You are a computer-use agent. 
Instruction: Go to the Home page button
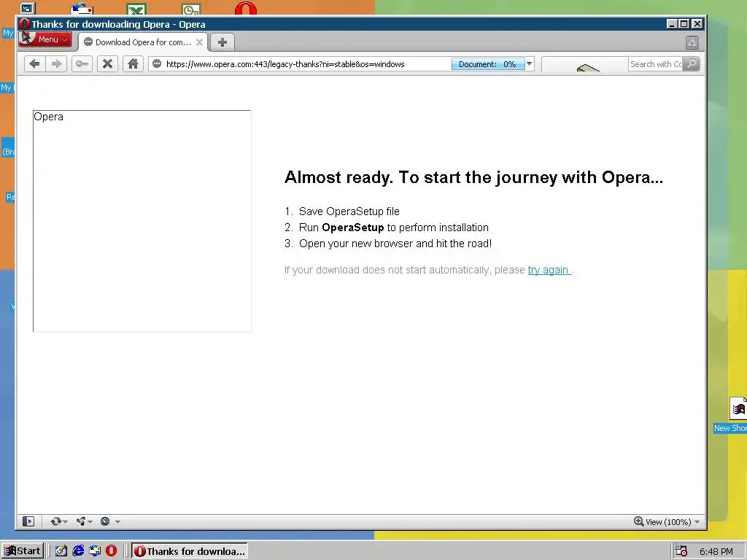click(x=133, y=64)
